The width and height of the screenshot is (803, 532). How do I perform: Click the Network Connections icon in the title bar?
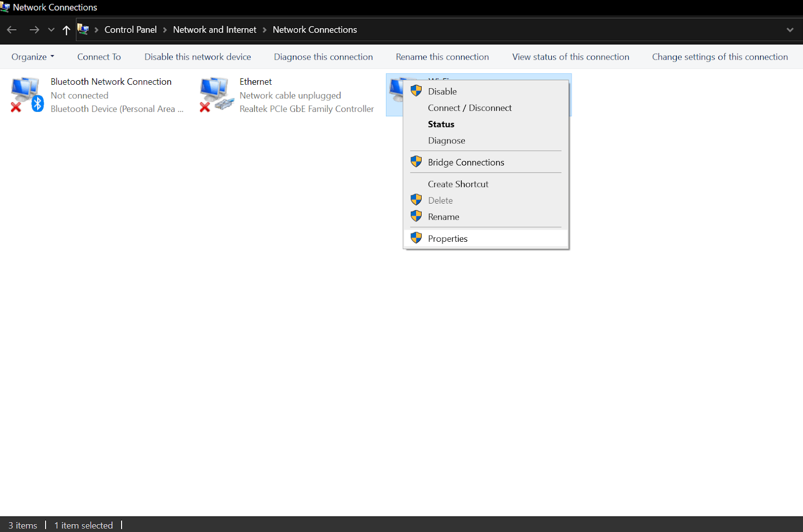(x=6, y=7)
